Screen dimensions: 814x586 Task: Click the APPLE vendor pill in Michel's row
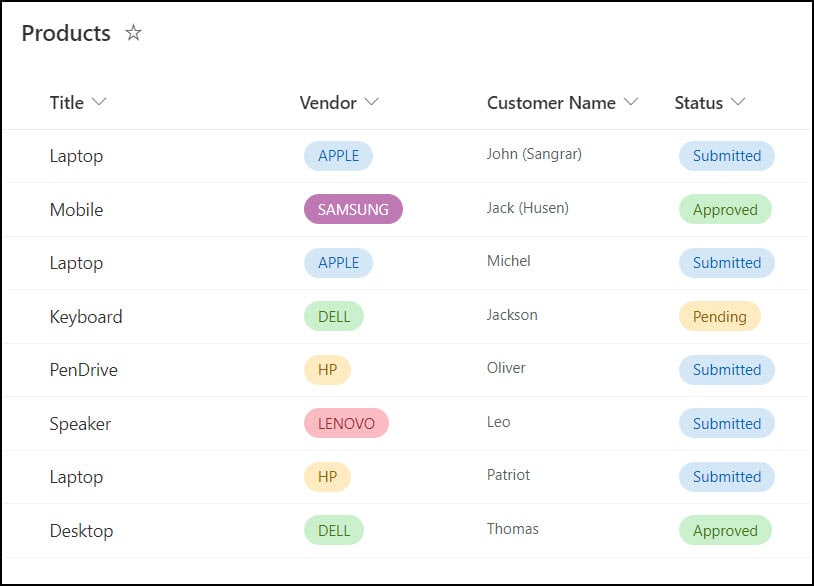[x=338, y=263]
